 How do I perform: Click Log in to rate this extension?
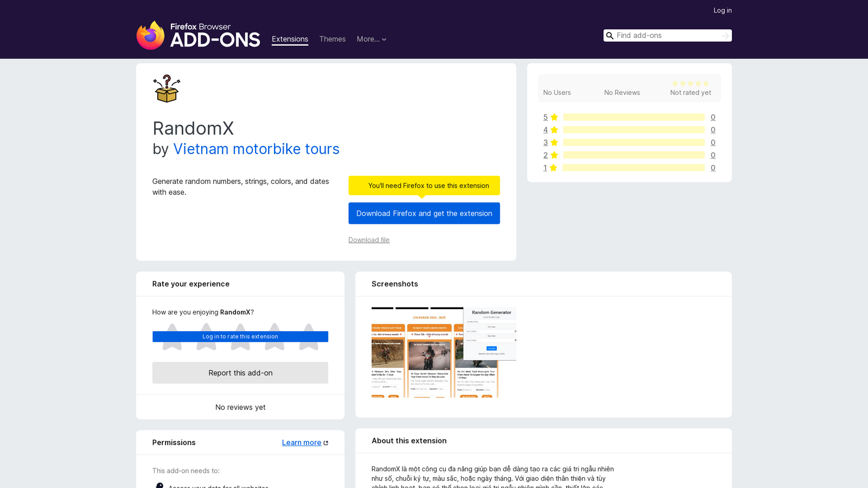tap(240, 337)
